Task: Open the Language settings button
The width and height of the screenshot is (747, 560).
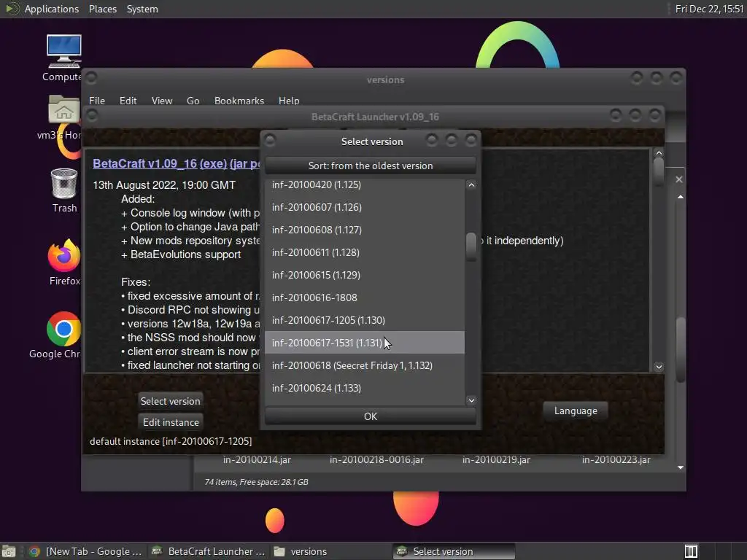Action: pyautogui.click(x=576, y=411)
